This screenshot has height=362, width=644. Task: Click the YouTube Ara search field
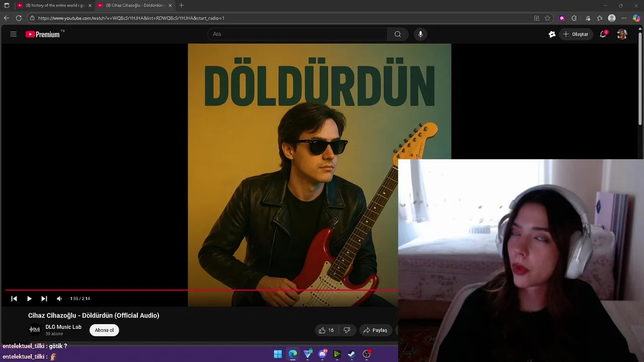297,34
